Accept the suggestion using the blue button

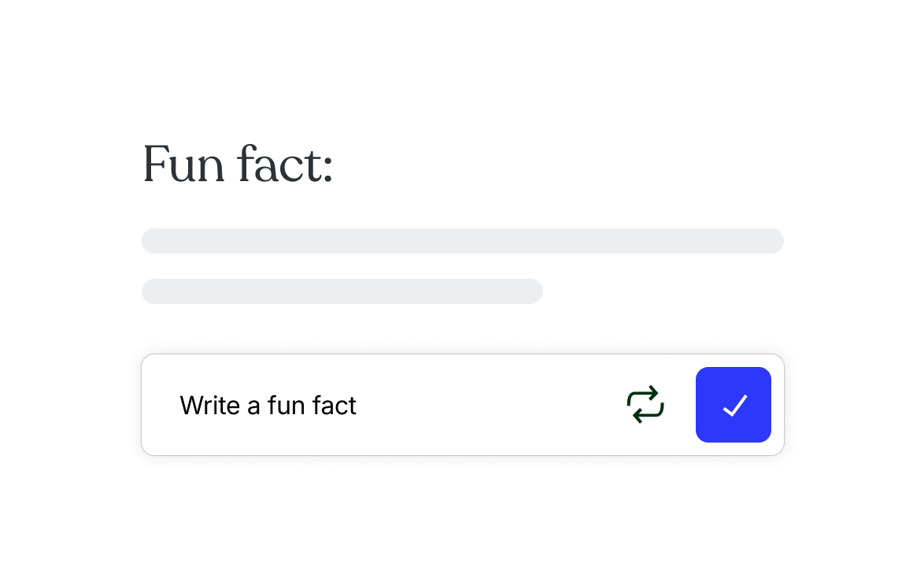point(734,405)
